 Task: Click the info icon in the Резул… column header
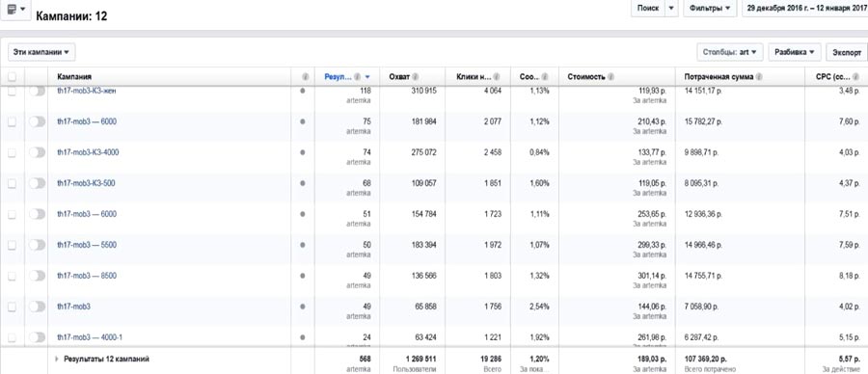tap(357, 77)
